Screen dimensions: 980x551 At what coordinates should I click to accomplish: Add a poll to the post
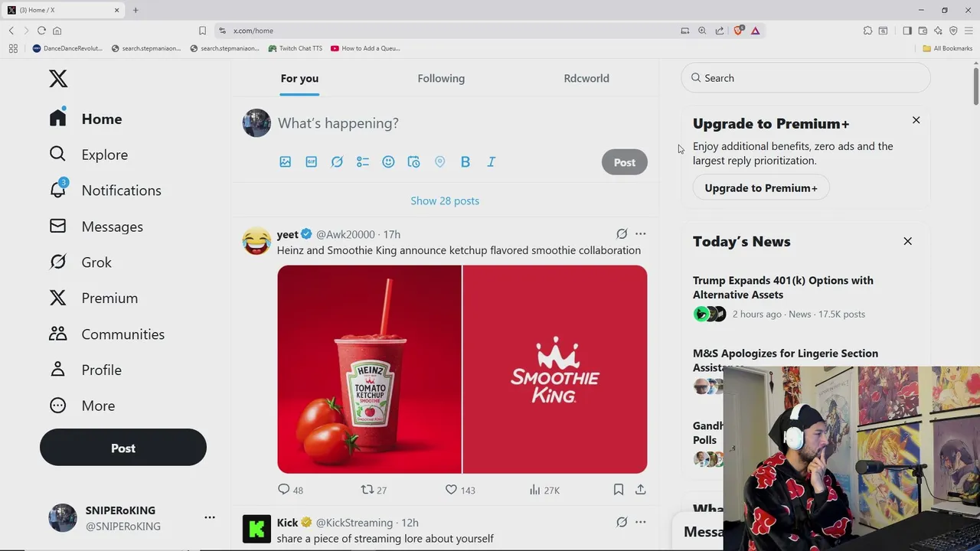click(x=363, y=162)
